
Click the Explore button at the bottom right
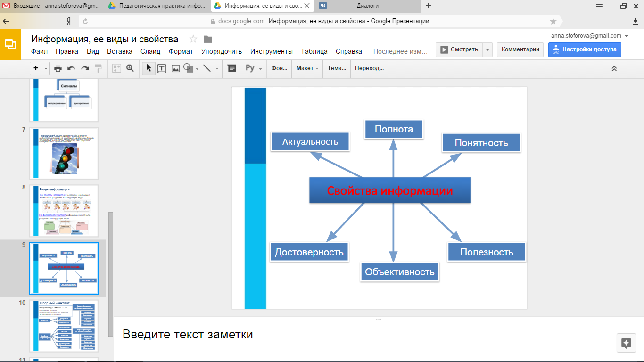coord(626,343)
